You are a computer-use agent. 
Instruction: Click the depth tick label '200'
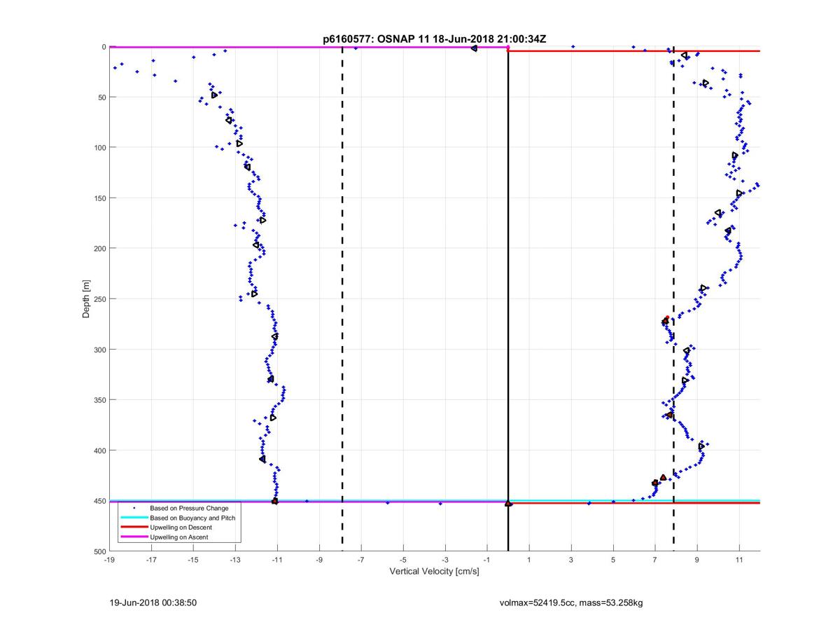(x=99, y=249)
